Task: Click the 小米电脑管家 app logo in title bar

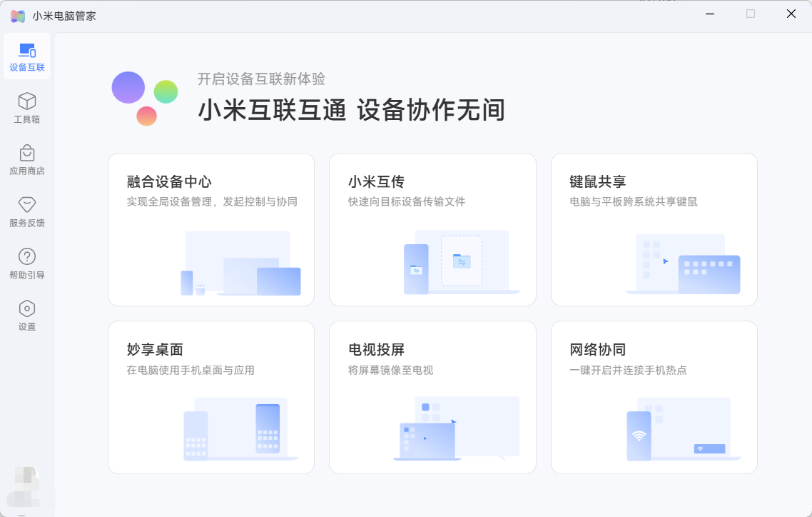Action: (18, 15)
